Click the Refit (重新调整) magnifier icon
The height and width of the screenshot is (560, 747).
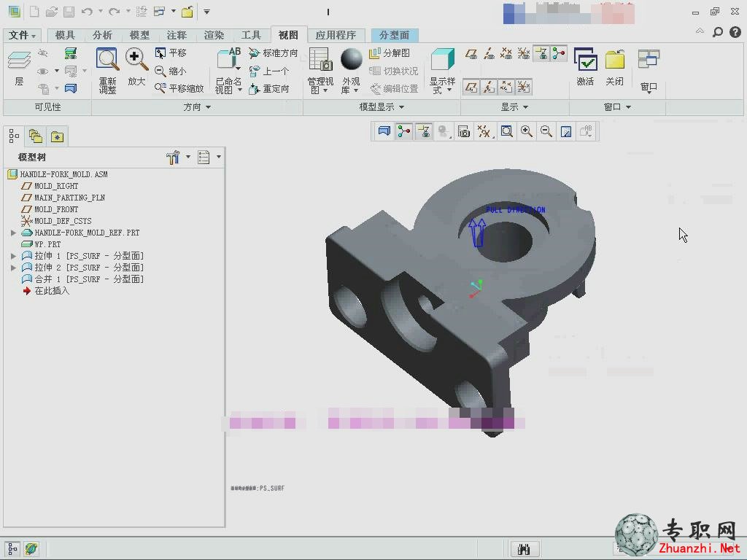coord(107,60)
